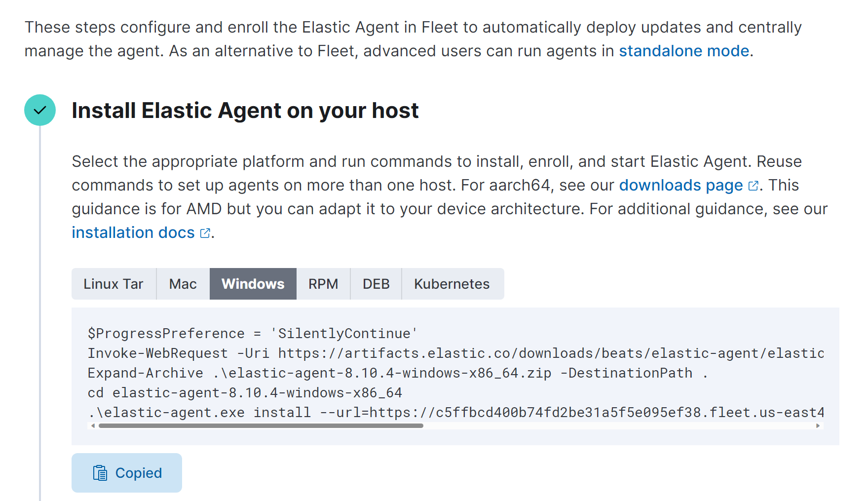The height and width of the screenshot is (501, 868).
Task: Follow the downloads page link
Action: 681,185
